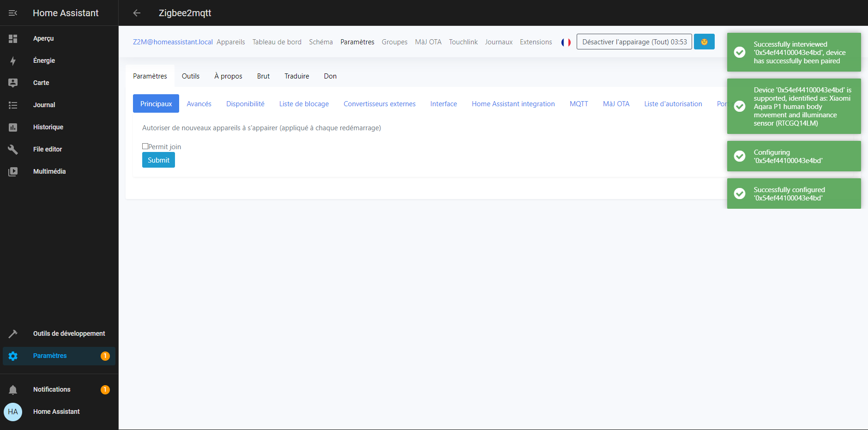
Task: Dismiss the 'Successfully interviewed' notification
Action: 794,52
